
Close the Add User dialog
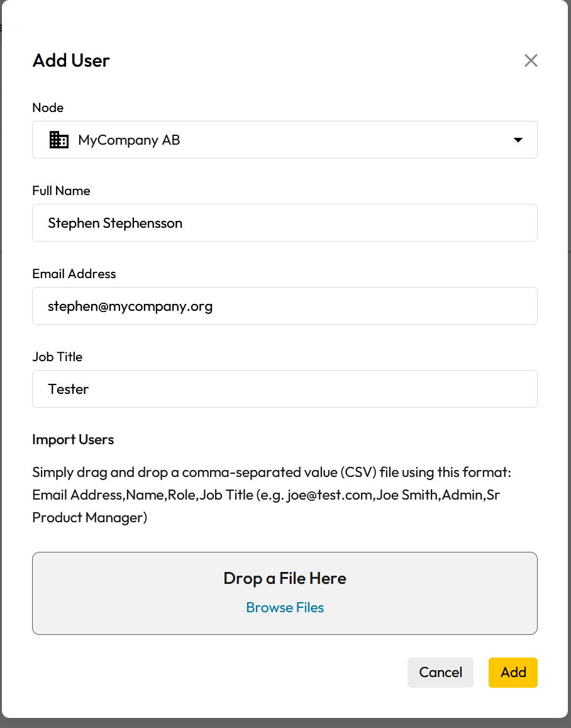(x=531, y=60)
